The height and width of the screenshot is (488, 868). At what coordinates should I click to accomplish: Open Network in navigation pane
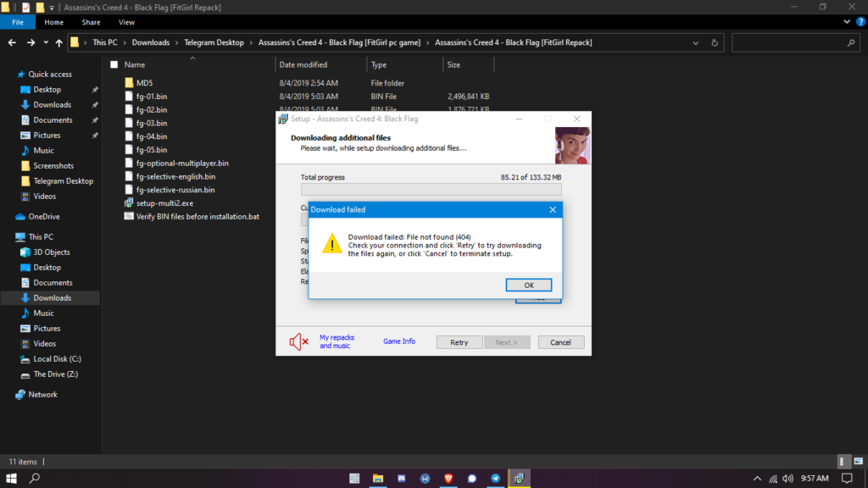(42, 395)
